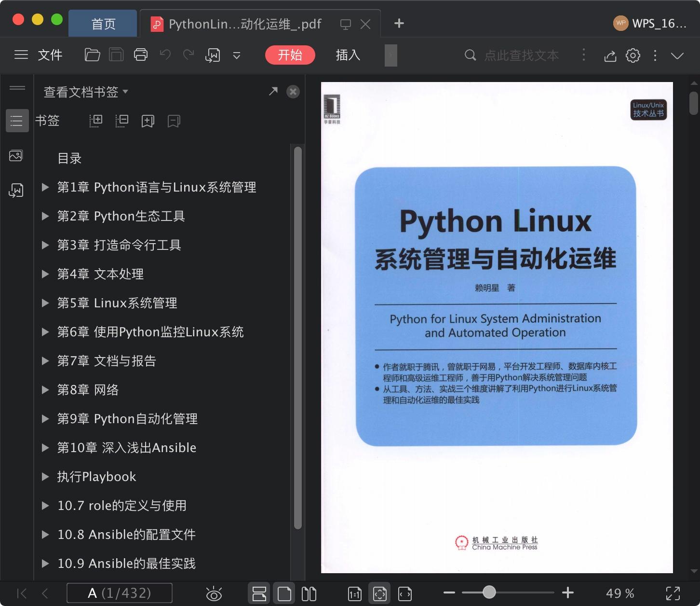Click the zoom slider handle
700x606 pixels.
(489, 592)
